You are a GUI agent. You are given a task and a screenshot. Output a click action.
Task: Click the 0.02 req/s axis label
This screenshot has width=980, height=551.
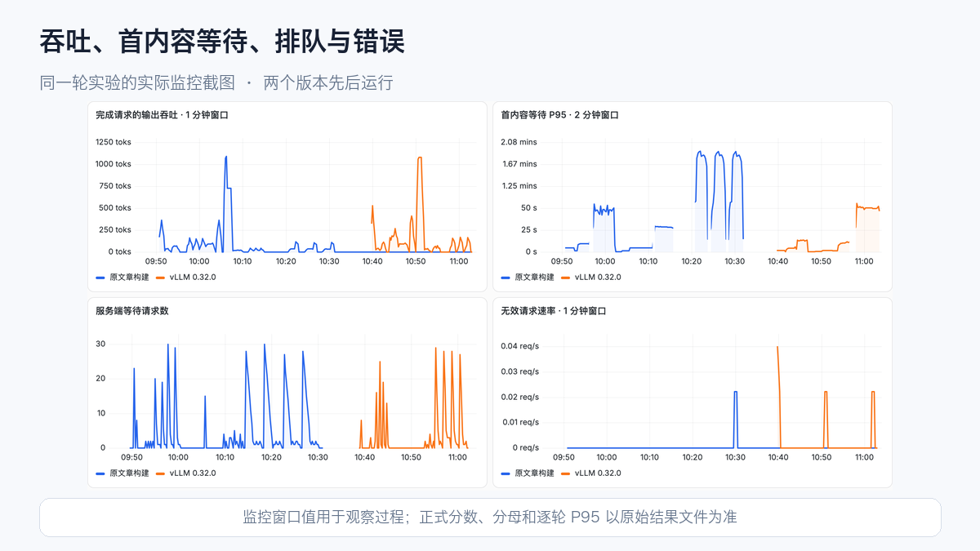click(x=520, y=397)
